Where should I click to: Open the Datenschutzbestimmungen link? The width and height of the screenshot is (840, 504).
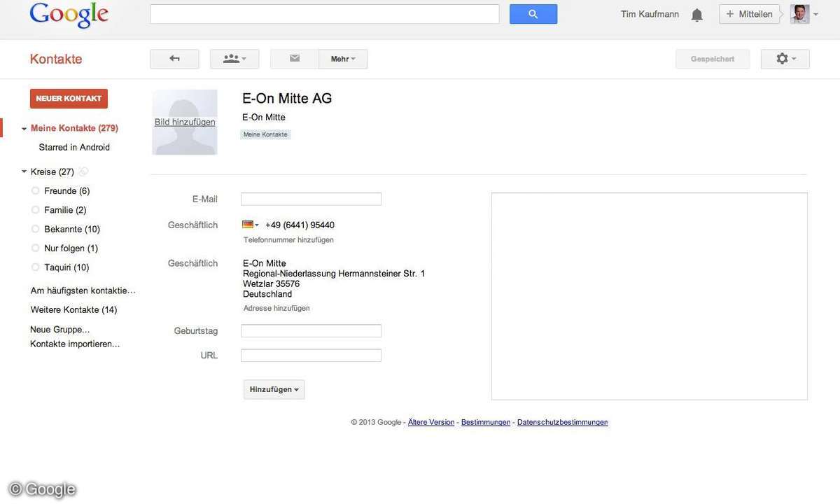point(563,423)
